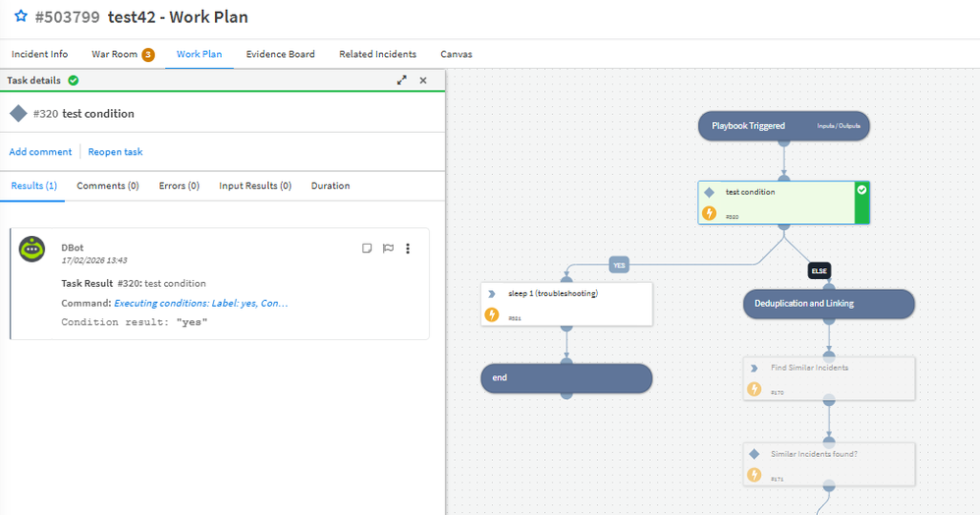The height and width of the screenshot is (515, 980).
Task: Click the Add comment link
Action: point(40,151)
